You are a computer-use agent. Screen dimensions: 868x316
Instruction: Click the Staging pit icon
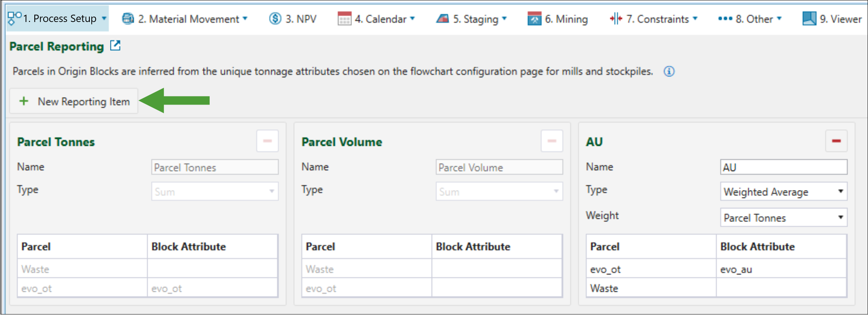(x=442, y=19)
